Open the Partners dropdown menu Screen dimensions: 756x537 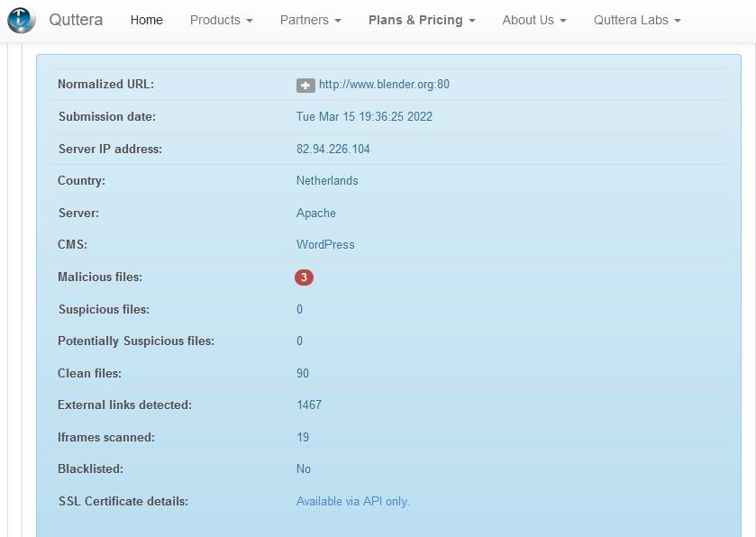click(x=311, y=20)
